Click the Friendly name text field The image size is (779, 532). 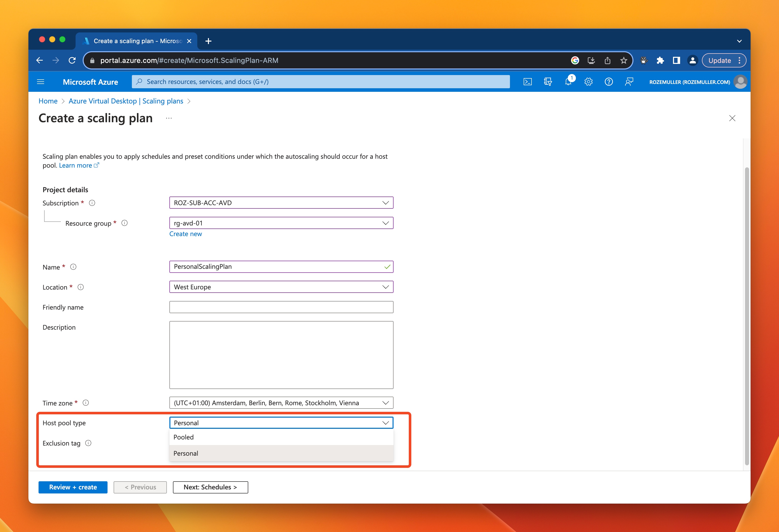(281, 307)
